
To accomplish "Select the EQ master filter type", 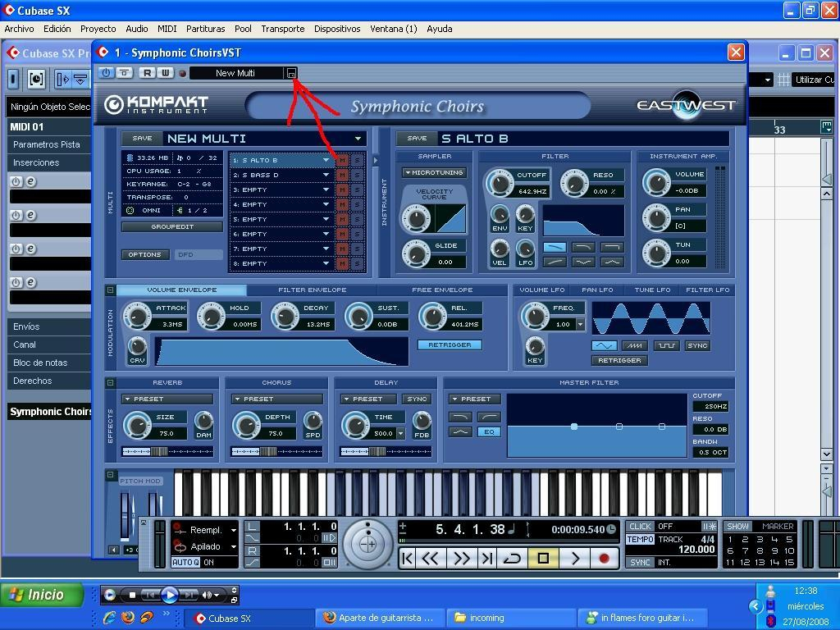I will click(x=489, y=431).
